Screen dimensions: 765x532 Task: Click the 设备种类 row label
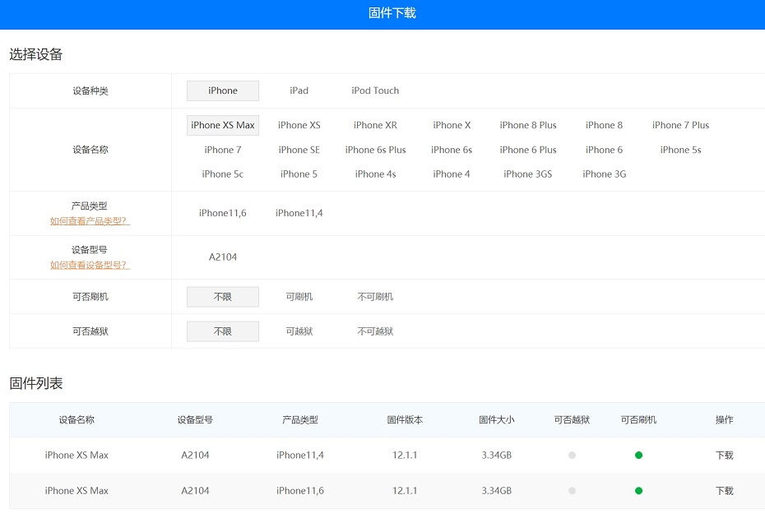90,90
